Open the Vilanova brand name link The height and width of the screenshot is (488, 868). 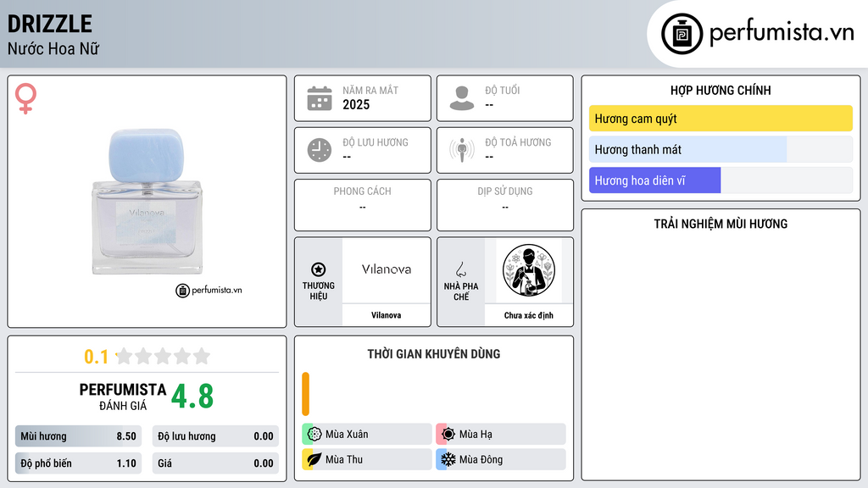pos(386,315)
